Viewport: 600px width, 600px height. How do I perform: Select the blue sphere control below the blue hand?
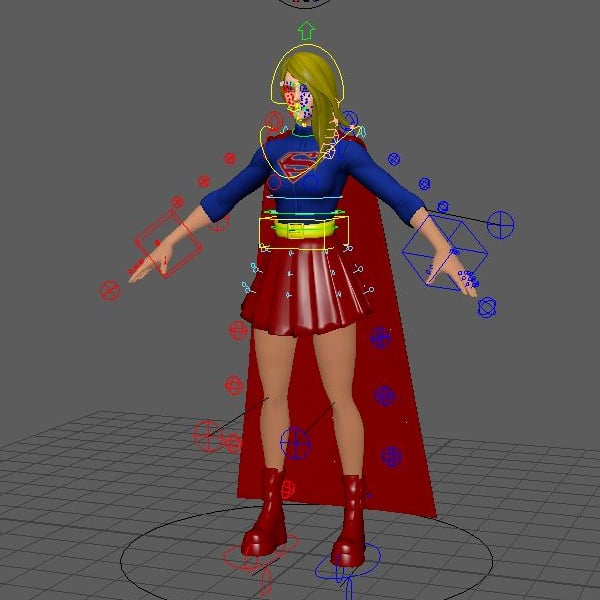(x=487, y=307)
